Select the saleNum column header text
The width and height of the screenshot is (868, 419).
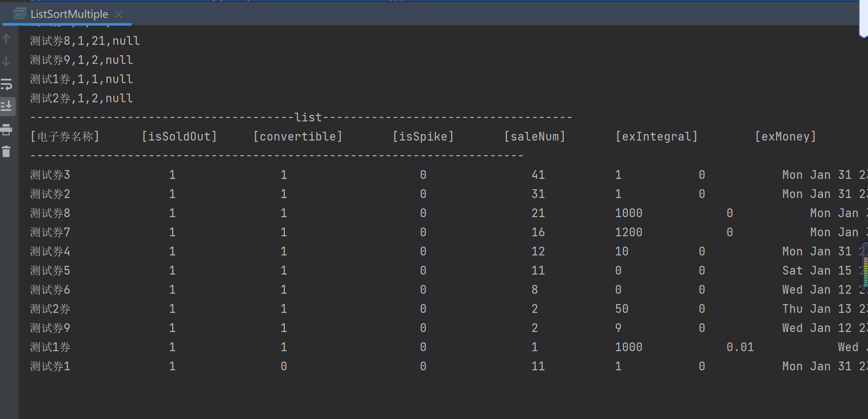coord(535,136)
